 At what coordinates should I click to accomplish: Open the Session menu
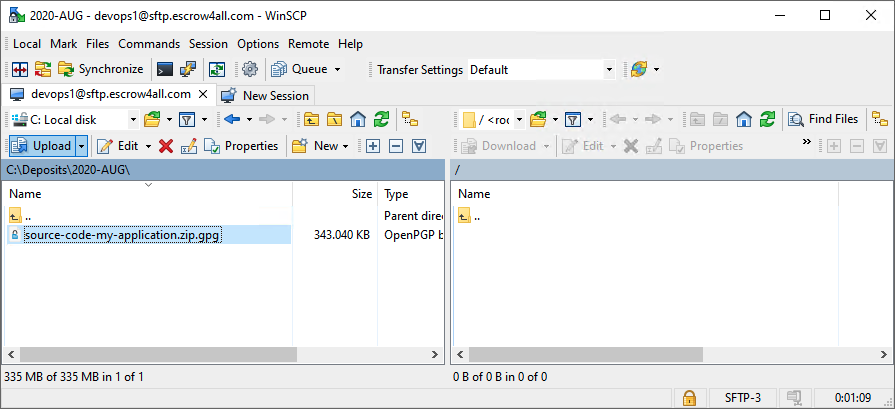point(208,44)
